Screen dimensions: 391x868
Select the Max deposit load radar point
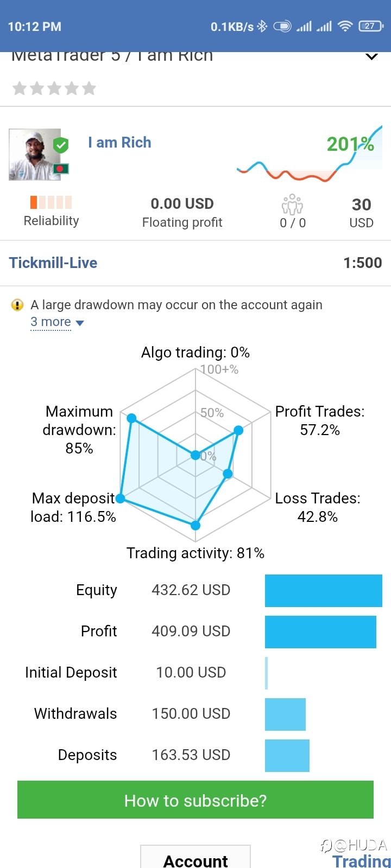point(121,499)
